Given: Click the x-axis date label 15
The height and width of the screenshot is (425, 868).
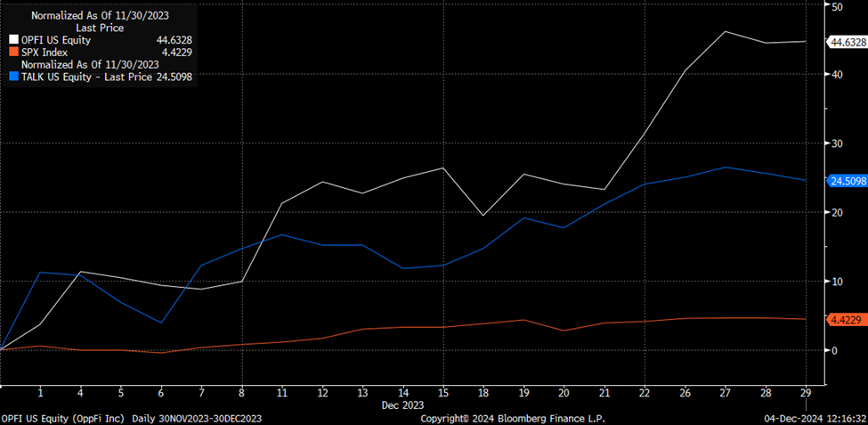Looking at the screenshot, I should pos(442,394).
